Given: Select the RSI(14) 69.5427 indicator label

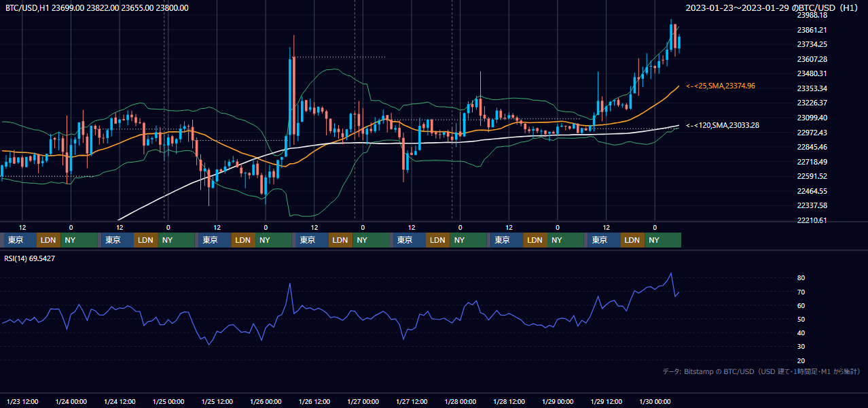Looking at the screenshot, I should (29, 258).
